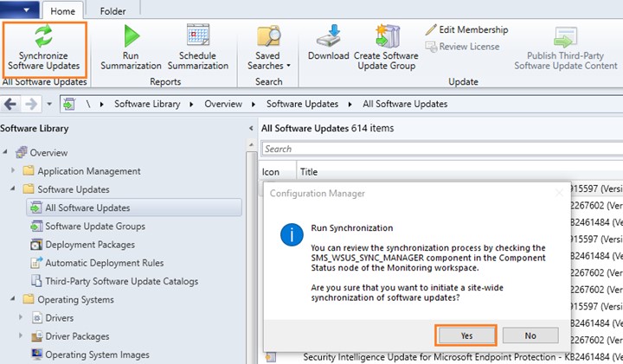Click the breadcrumb root node icon

[69, 104]
